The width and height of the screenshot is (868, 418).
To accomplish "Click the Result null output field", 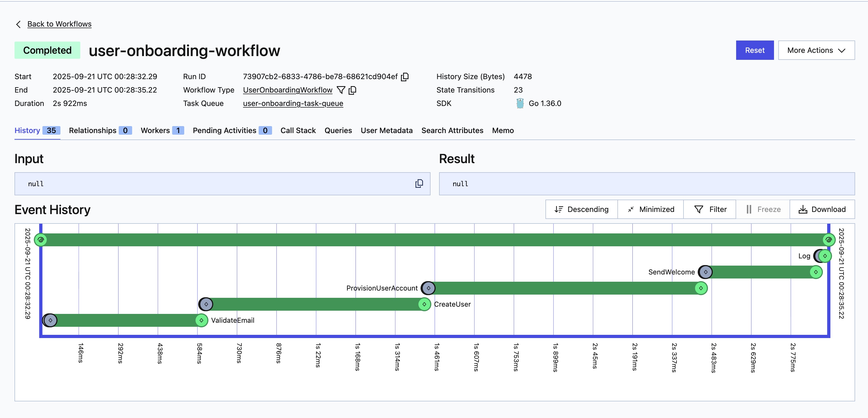I will pos(647,184).
